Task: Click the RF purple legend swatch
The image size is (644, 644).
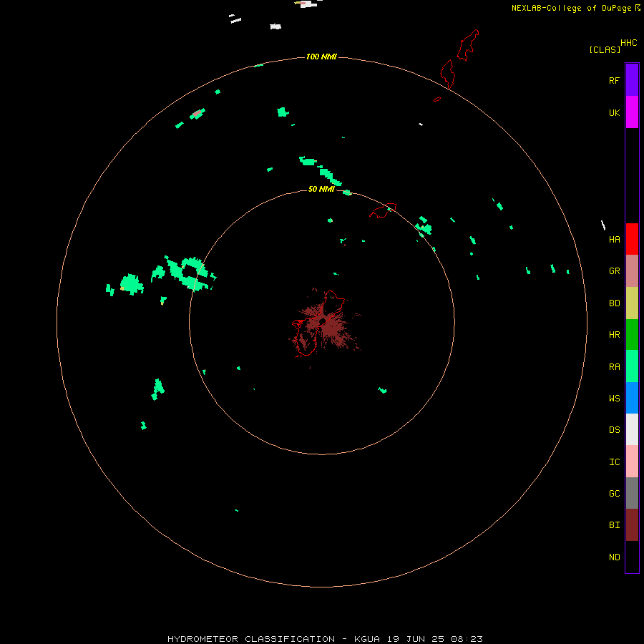Action: tap(632, 80)
